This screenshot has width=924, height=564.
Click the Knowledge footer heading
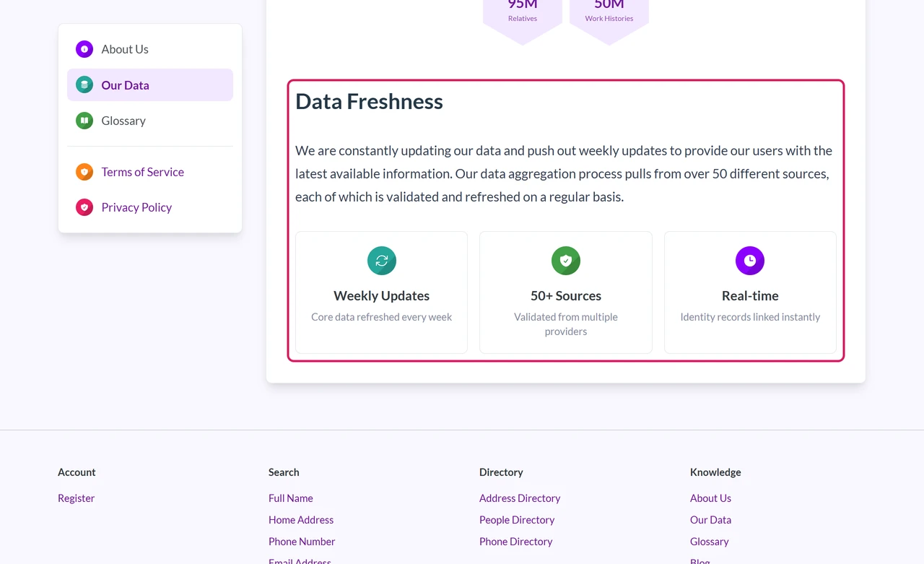(715, 472)
